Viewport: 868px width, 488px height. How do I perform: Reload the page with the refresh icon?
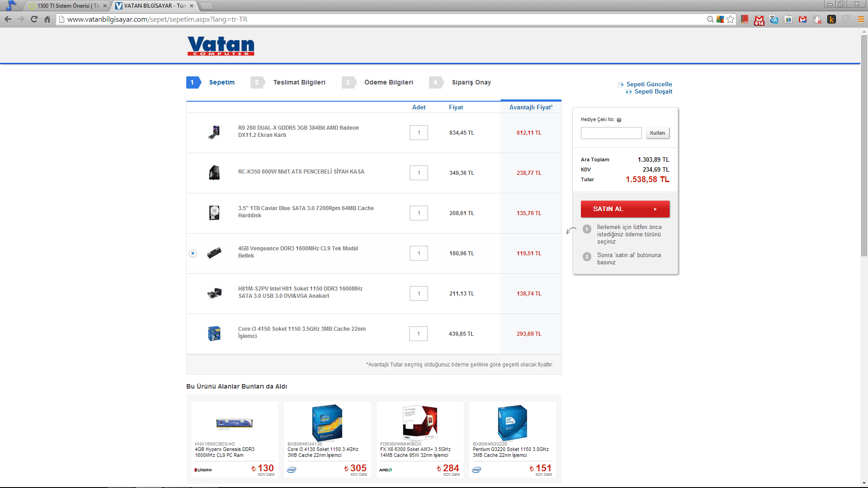point(34,19)
